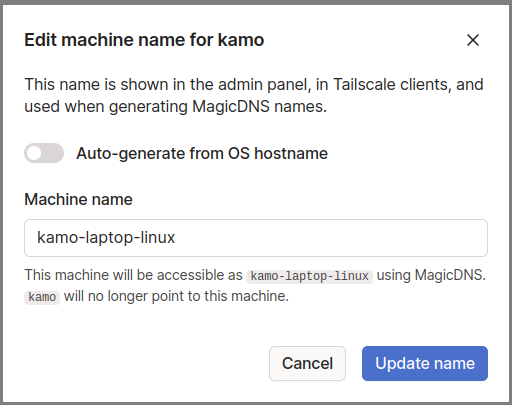
Task: Click the Update name button
Action: click(x=425, y=363)
